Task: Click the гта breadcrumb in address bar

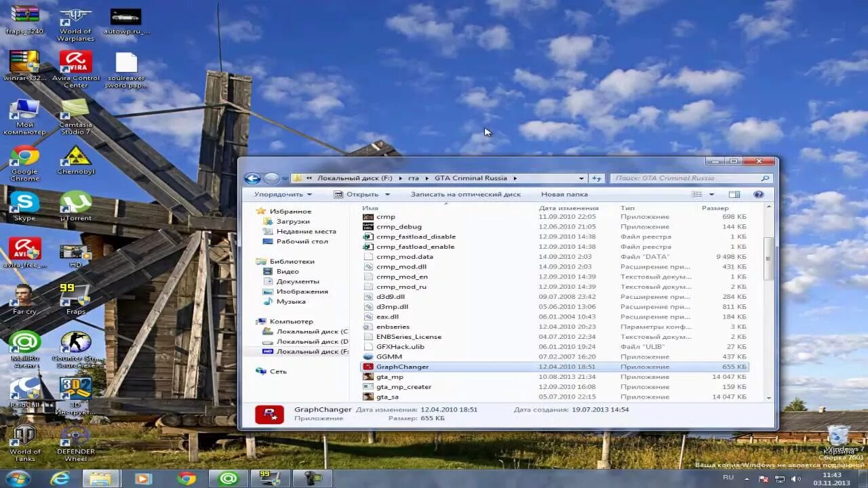Action: (414, 178)
